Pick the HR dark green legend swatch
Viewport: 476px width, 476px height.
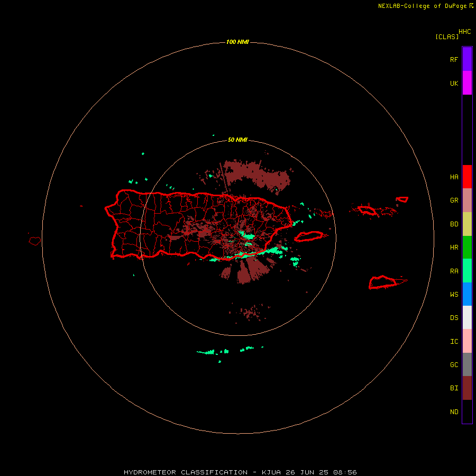coord(467,248)
